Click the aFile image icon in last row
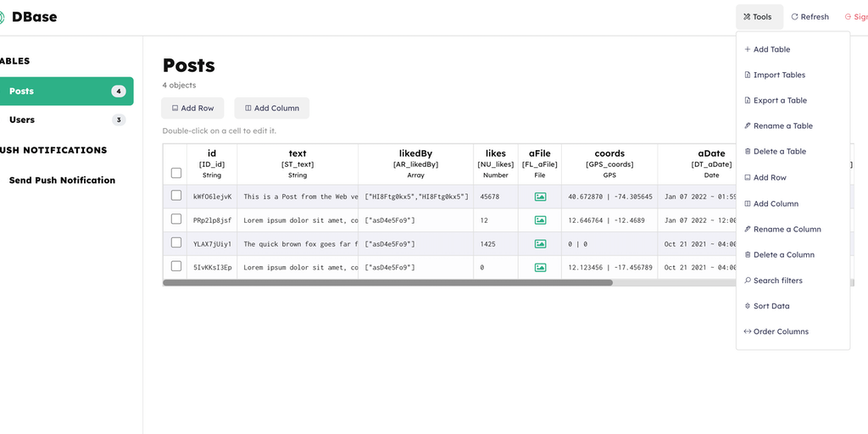 [540, 268]
